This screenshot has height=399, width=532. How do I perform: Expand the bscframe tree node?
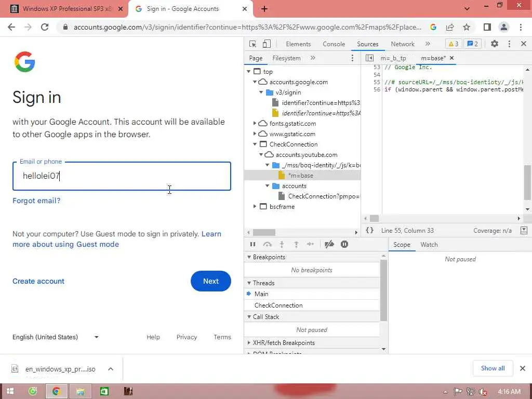255,206
